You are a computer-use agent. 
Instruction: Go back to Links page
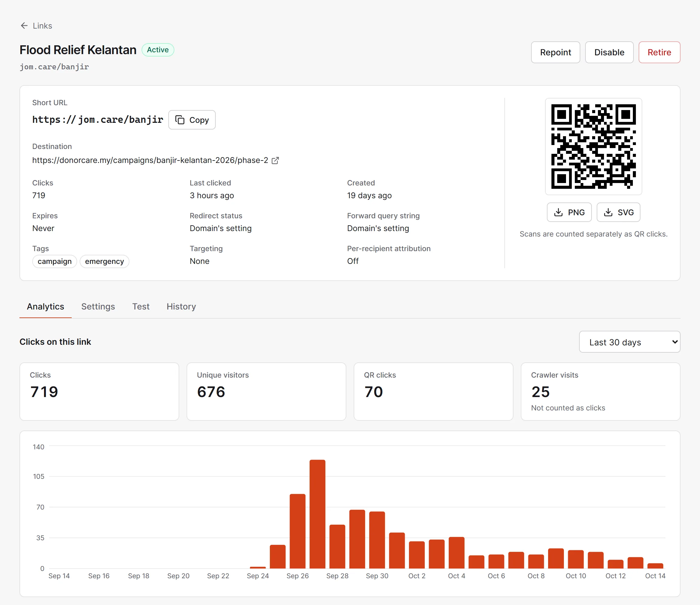(36, 26)
